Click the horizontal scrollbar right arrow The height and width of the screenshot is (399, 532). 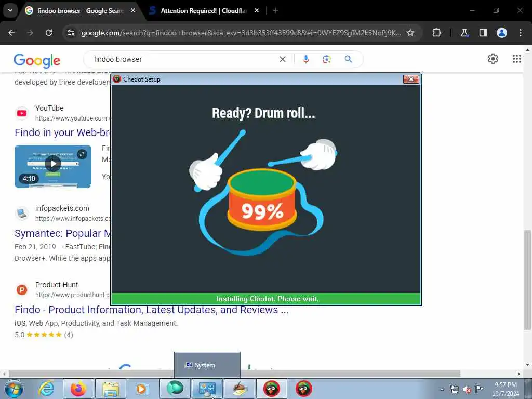[519, 374]
